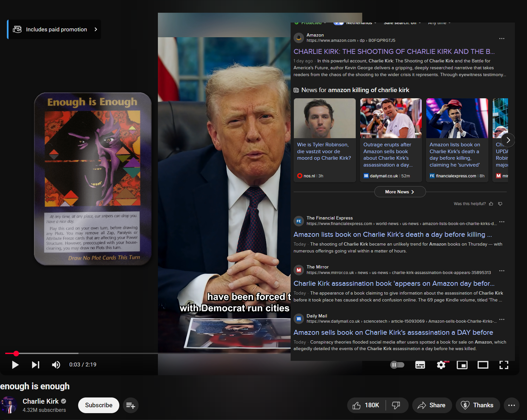Open The Mirror result options menu

[x=502, y=271]
